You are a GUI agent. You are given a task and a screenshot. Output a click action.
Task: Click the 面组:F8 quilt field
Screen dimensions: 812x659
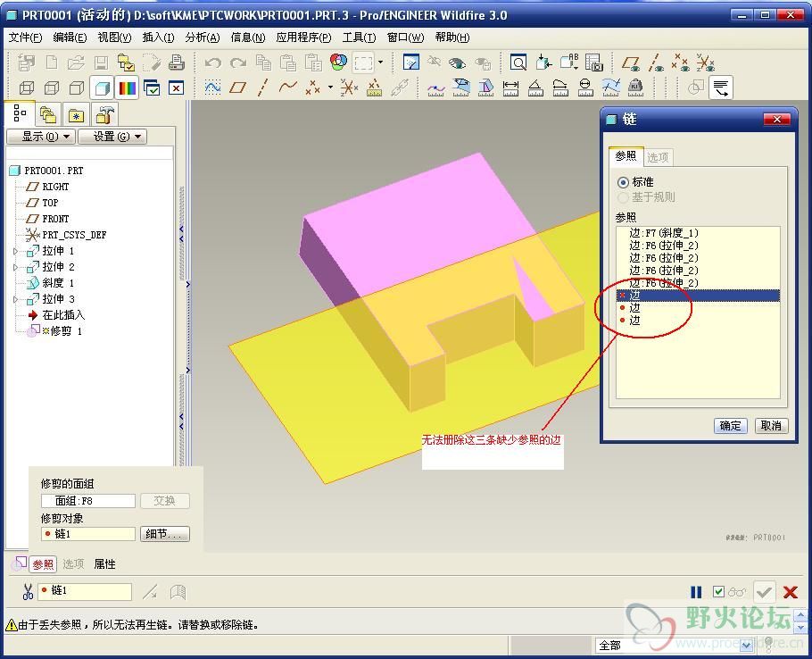[x=88, y=501]
